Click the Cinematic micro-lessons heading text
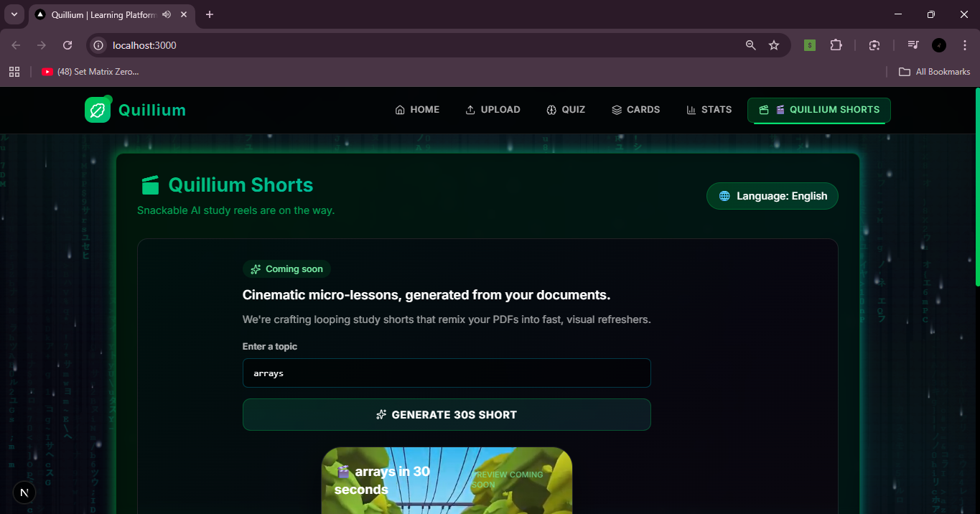The image size is (980, 514). point(426,295)
